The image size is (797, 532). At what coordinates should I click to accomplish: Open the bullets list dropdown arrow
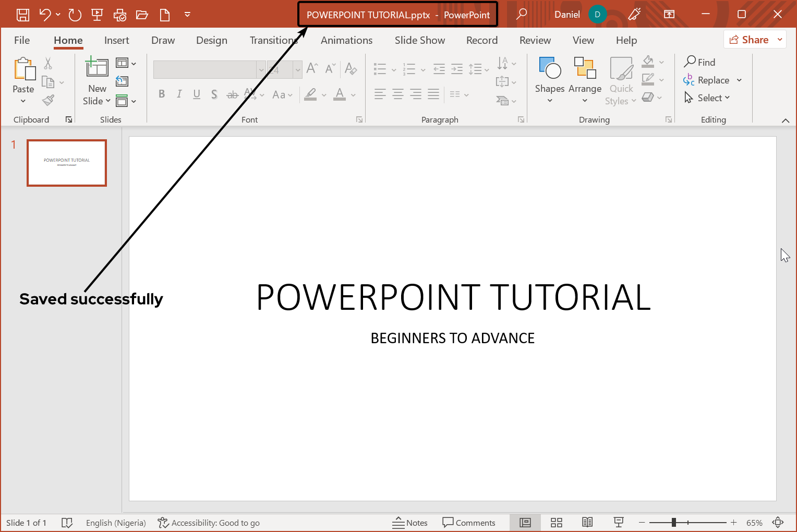[x=393, y=68]
